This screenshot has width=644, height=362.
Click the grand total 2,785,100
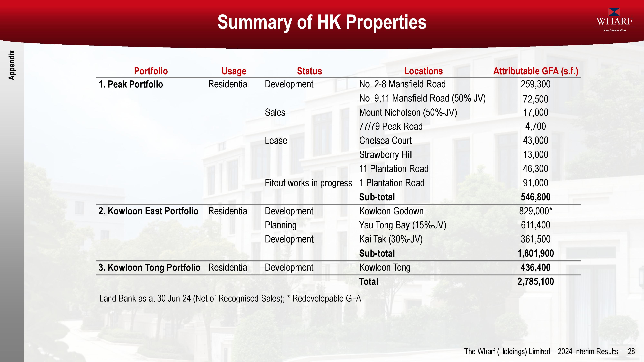[x=536, y=282]
